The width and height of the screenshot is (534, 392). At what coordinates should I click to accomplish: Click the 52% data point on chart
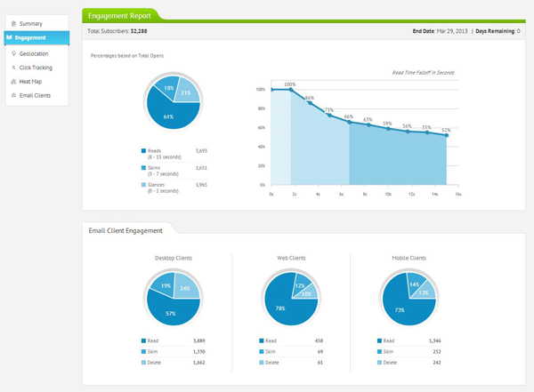pos(447,135)
